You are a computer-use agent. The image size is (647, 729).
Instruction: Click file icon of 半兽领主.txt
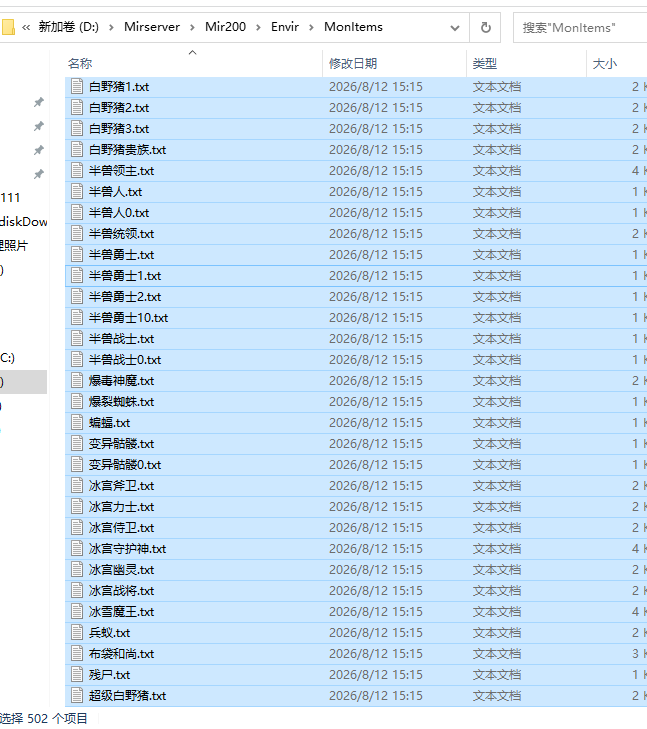[77, 171]
